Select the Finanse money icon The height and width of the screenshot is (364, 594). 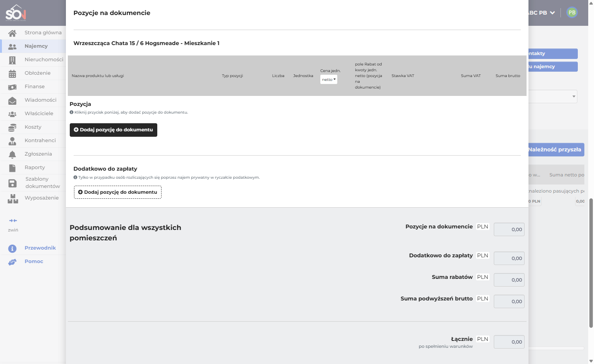tap(12, 87)
